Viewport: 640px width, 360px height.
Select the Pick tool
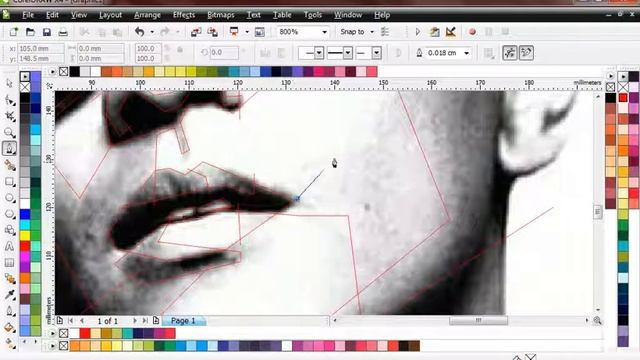coord(9,84)
